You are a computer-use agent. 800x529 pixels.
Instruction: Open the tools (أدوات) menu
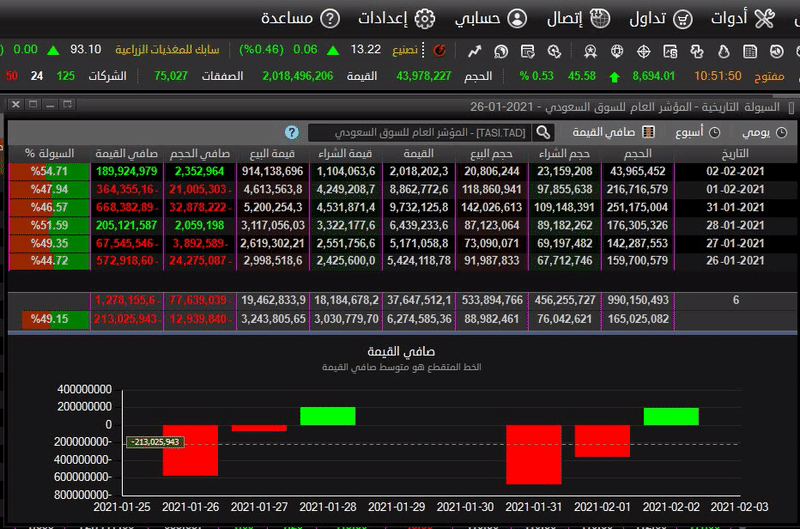pos(743,19)
